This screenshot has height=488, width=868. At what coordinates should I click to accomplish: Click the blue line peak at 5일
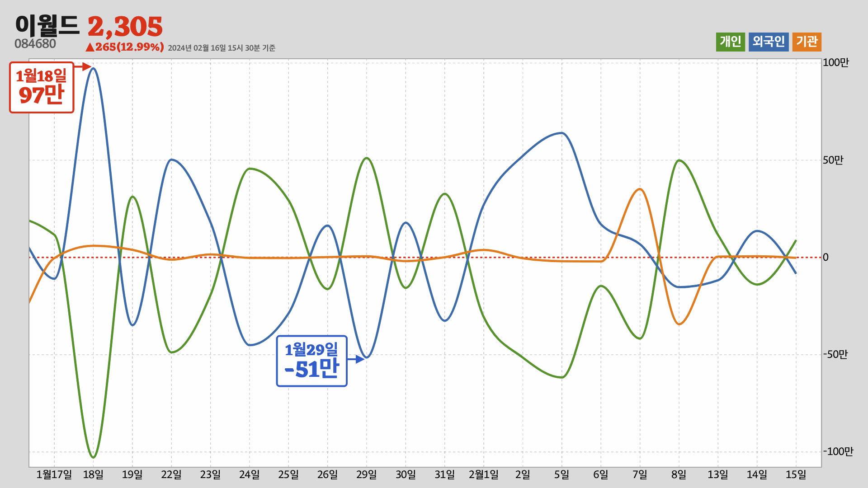click(x=562, y=133)
